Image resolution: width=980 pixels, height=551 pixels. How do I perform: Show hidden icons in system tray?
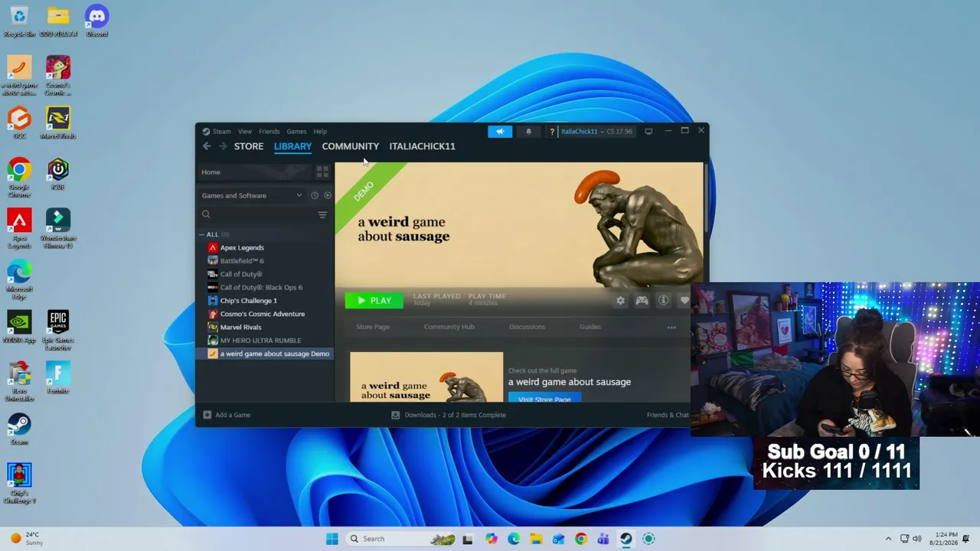tap(888, 539)
